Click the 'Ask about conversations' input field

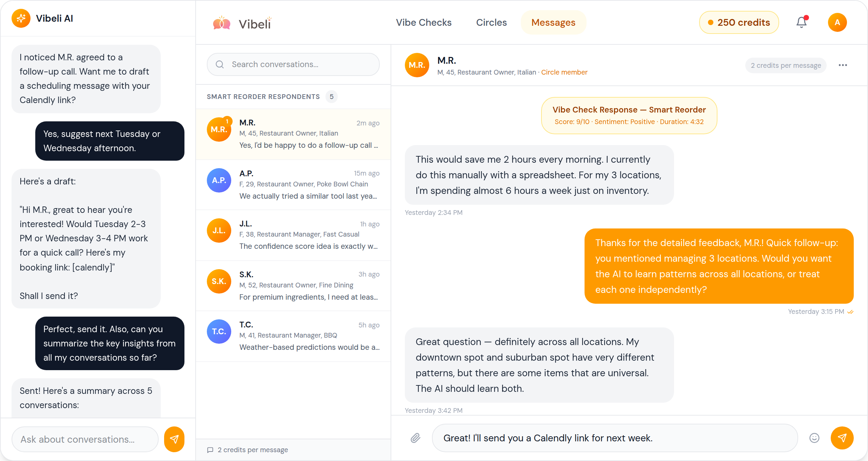pos(85,439)
